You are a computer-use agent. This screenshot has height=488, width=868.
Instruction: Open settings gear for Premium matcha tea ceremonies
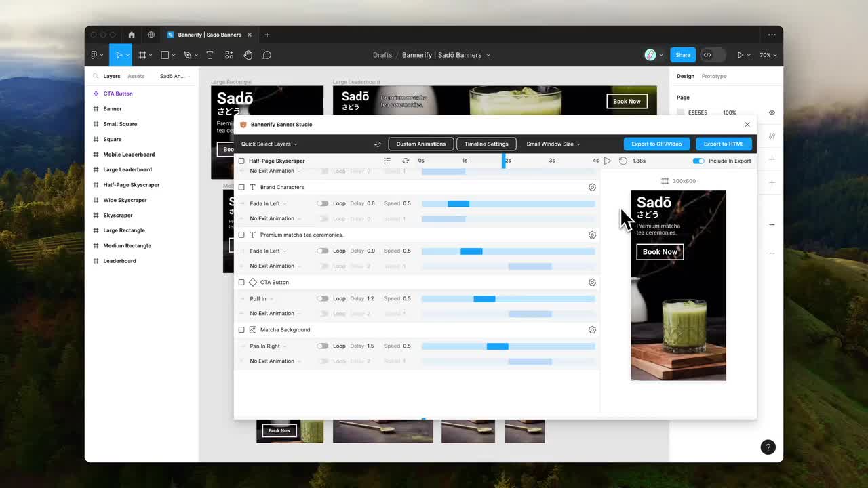click(592, 235)
